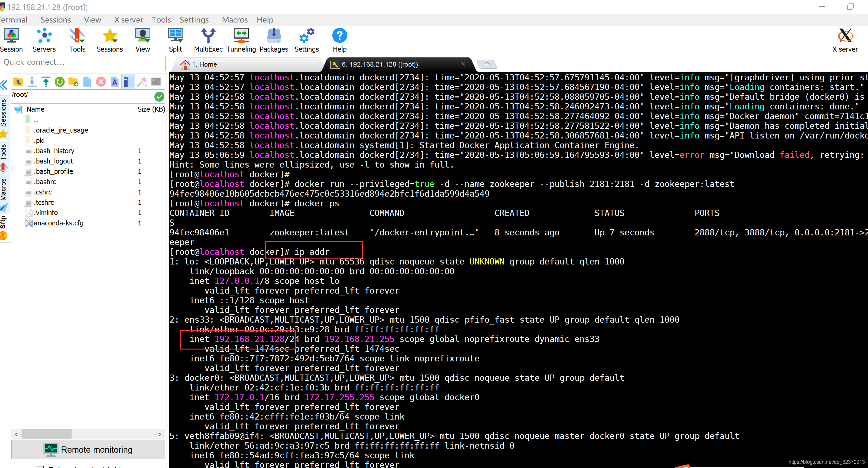Collapse the sidebar with double chevron
This screenshot has width=868, height=468.
coord(4,85)
